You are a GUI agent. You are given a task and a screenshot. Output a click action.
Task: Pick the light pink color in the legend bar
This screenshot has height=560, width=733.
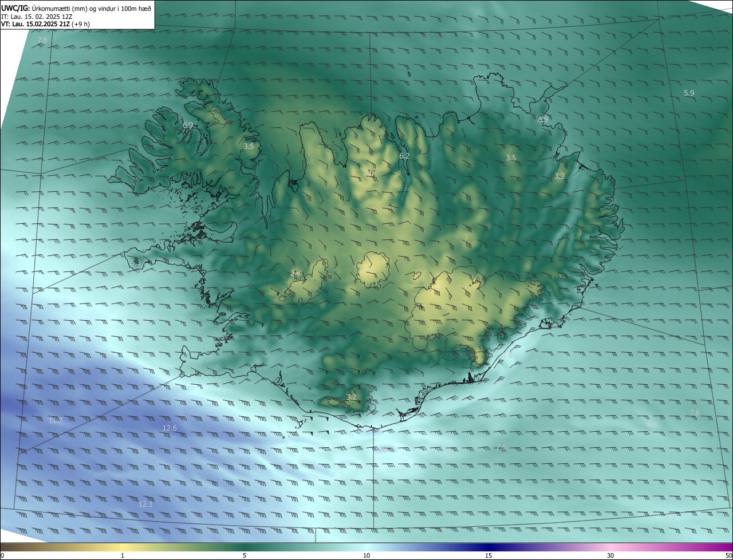[x=610, y=547]
